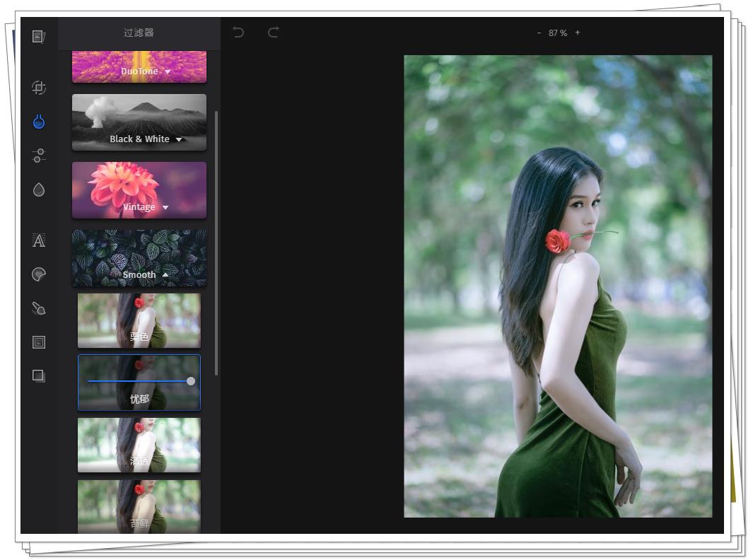The height and width of the screenshot is (560, 753).
Task: Apply the 栗色 filter thumbnail
Action: pyautogui.click(x=139, y=320)
